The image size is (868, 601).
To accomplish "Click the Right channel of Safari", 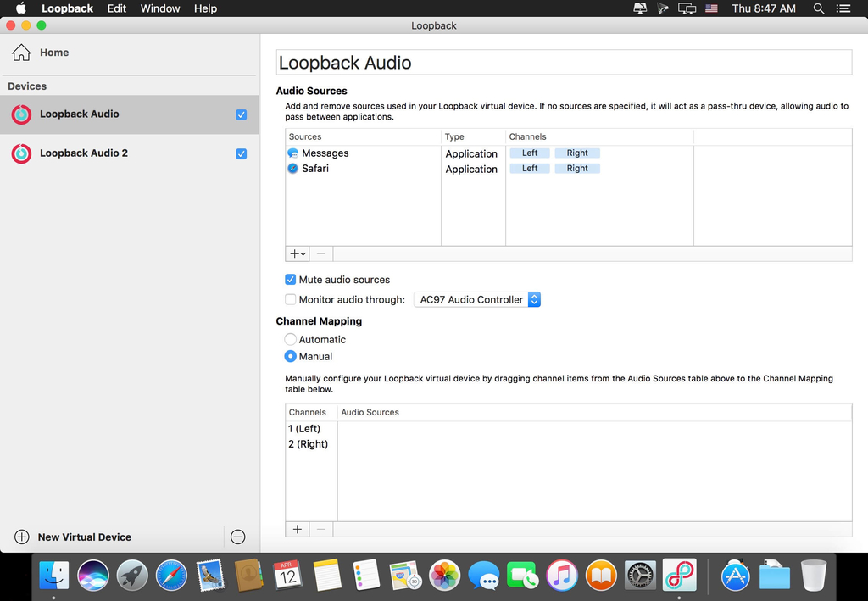I will click(577, 169).
